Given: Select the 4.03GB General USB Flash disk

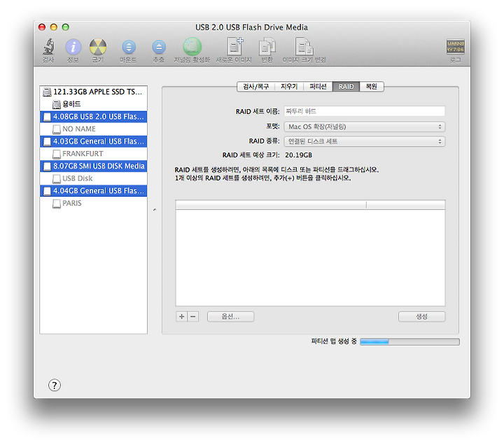Looking at the screenshot, I should 94,141.
